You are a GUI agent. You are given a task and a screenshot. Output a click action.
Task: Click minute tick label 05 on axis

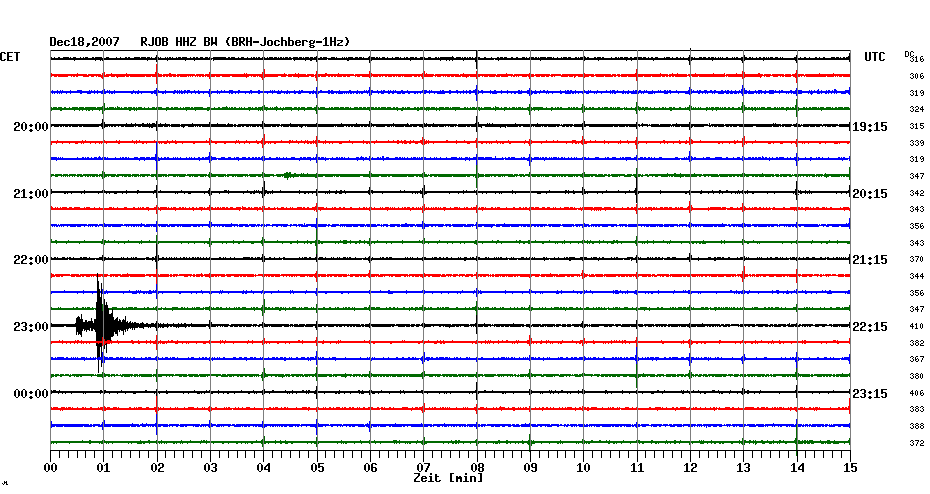pos(317,468)
